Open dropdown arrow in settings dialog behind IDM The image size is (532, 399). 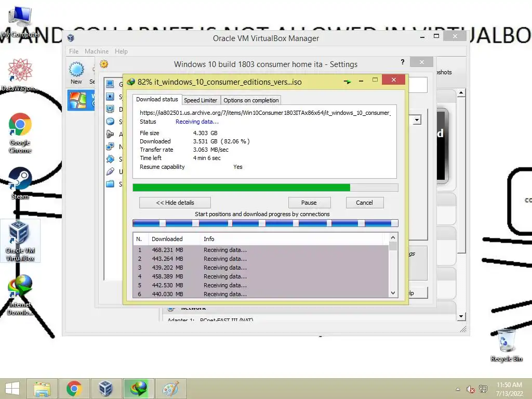point(417,120)
